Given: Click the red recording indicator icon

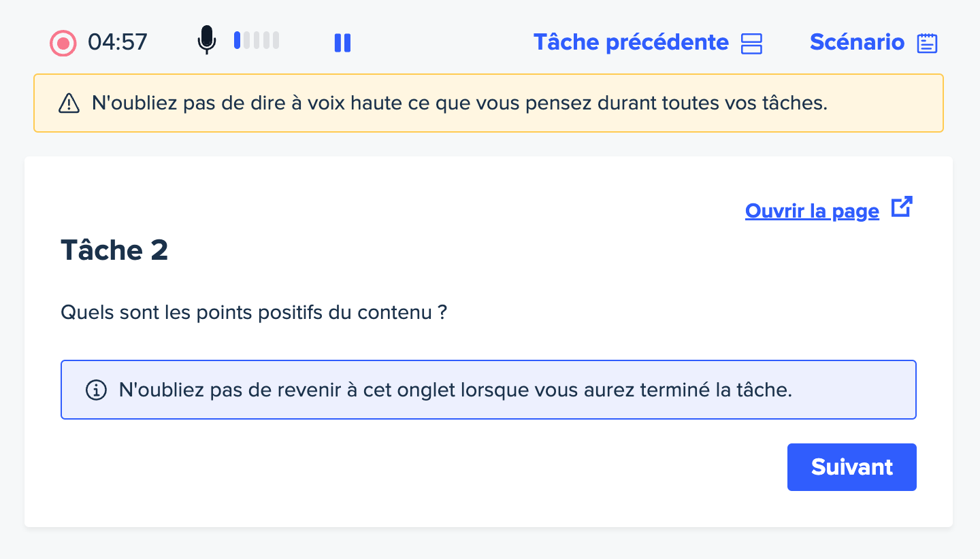Looking at the screenshot, I should (x=63, y=44).
